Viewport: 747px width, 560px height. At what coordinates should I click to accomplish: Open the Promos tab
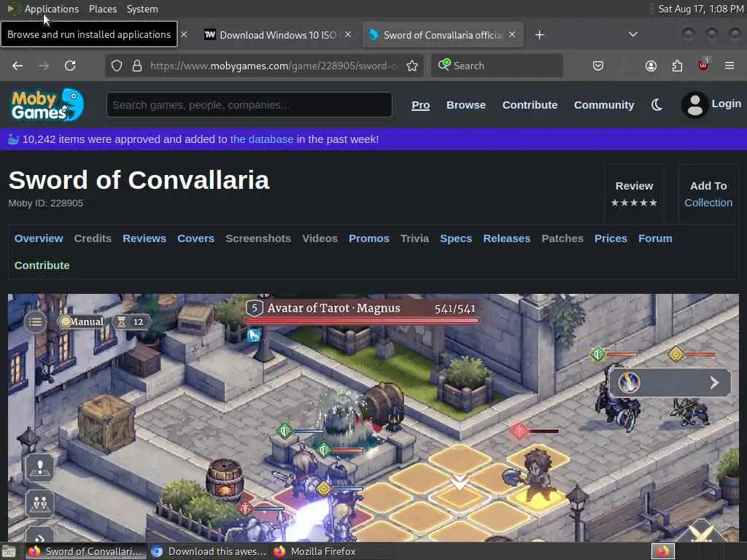[x=368, y=238]
